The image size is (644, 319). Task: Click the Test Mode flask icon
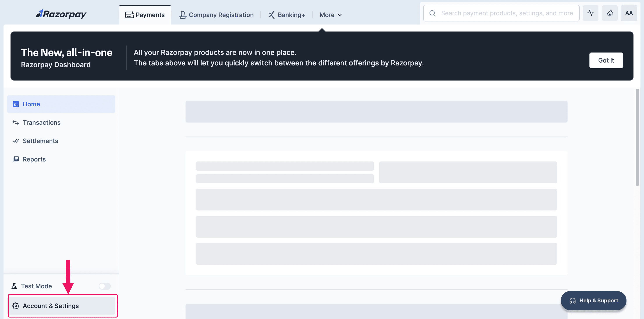[x=14, y=286]
